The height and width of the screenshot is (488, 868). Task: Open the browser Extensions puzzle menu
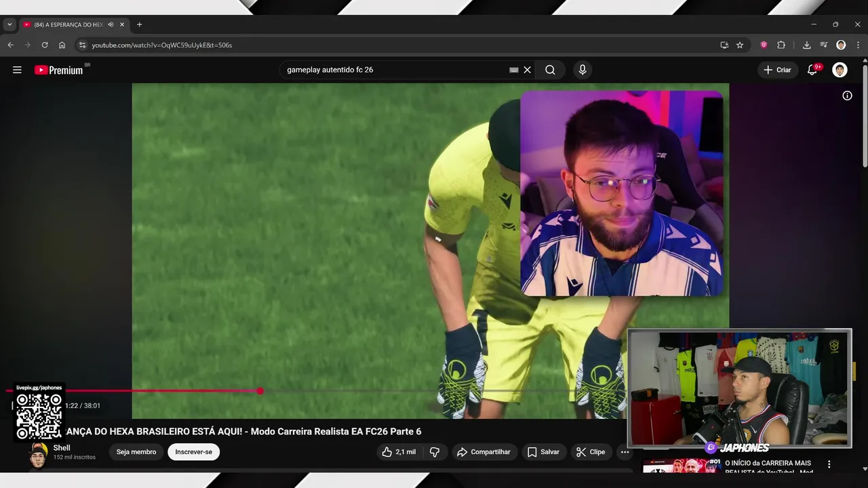click(x=781, y=45)
